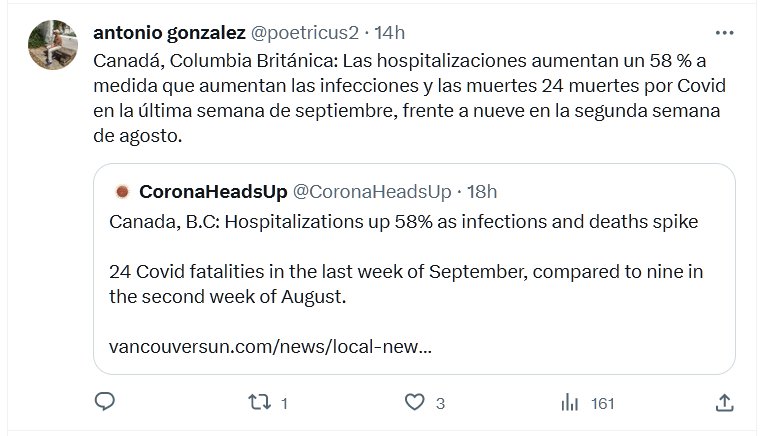Open the vancouversun.com news link

tap(270, 349)
